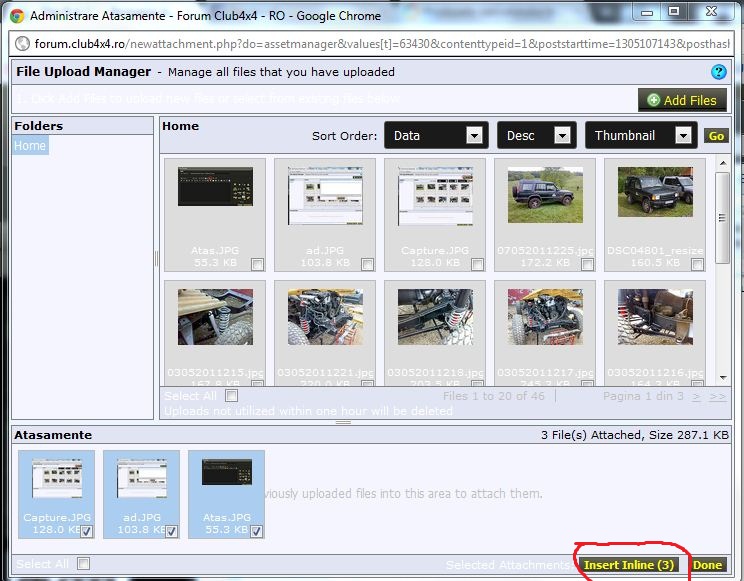This screenshot has height=581, width=744.
Task: Open the Desc sort direction dropdown
Action: pos(537,136)
